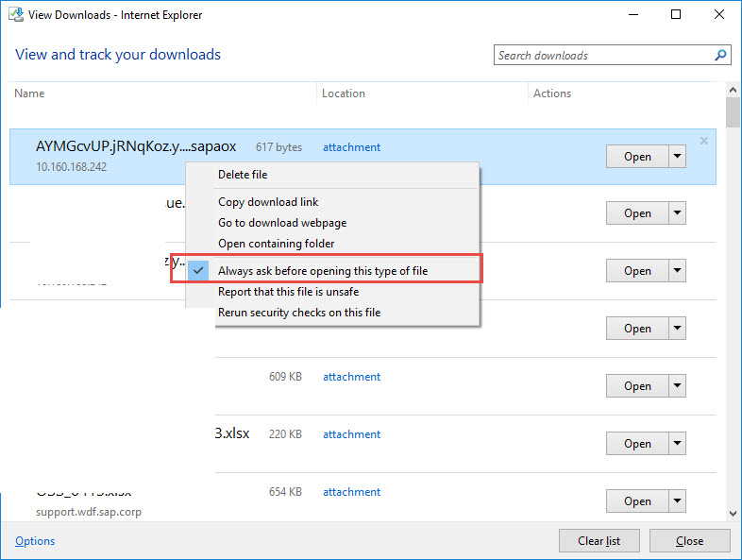Screen dimensions: 742x560
Task: Click the Name column header
Action: 29,93
